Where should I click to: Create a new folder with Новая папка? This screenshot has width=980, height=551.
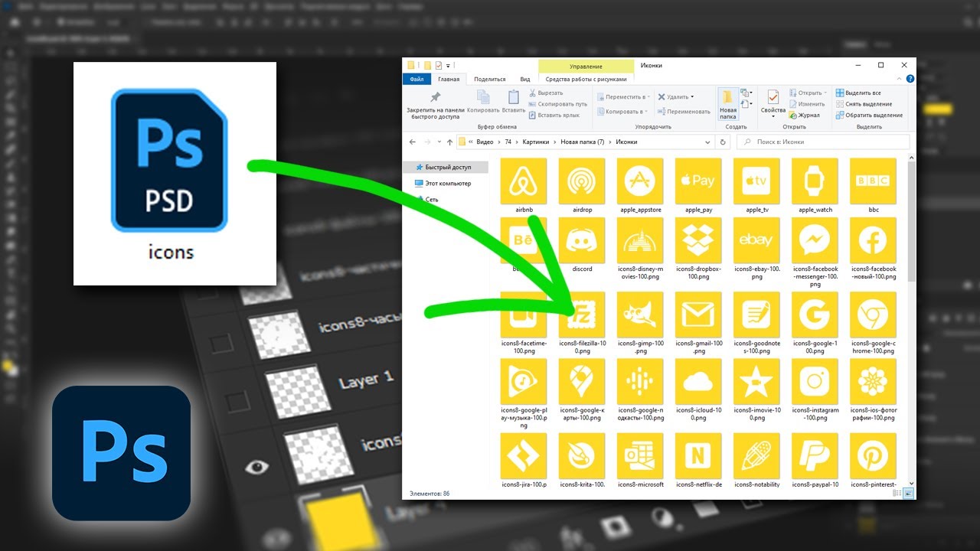click(x=727, y=104)
